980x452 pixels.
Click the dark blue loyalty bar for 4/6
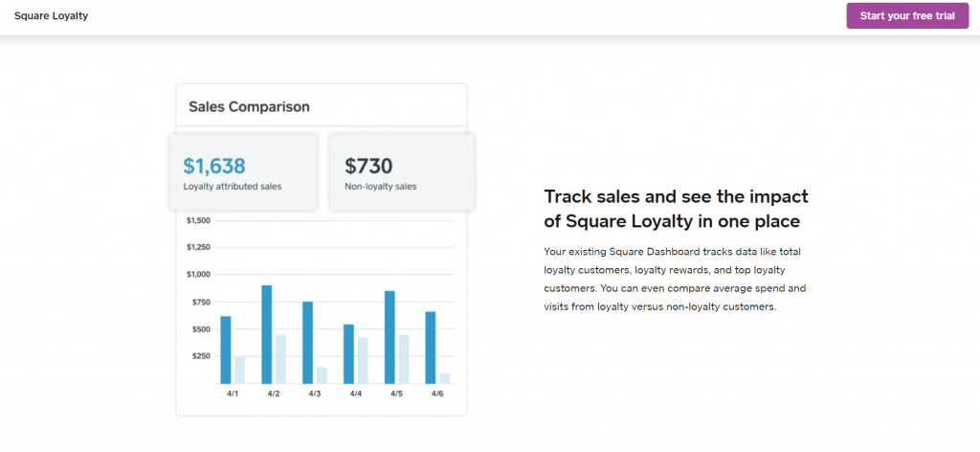click(431, 348)
